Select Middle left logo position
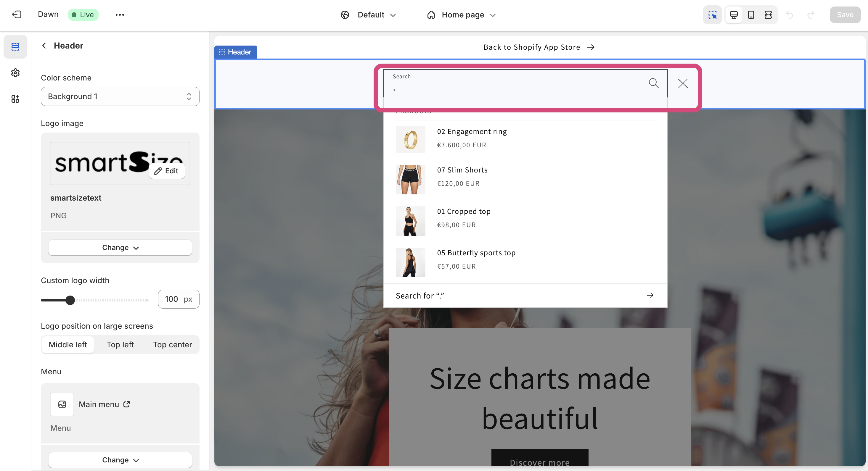The height and width of the screenshot is (471, 868). pos(68,344)
